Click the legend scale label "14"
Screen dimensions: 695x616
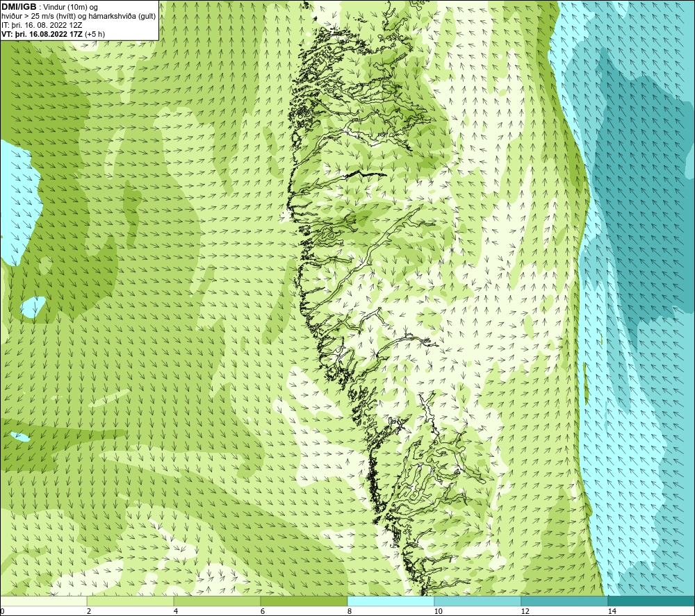tap(612, 611)
